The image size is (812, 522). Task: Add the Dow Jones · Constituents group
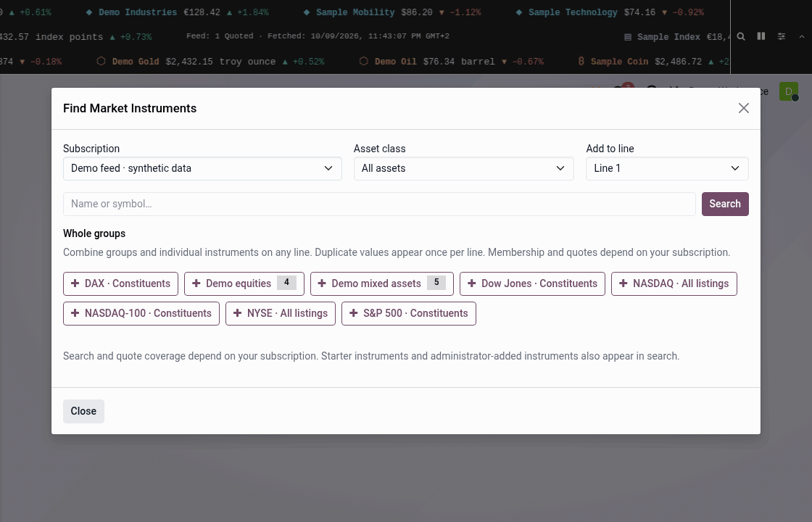point(532,283)
